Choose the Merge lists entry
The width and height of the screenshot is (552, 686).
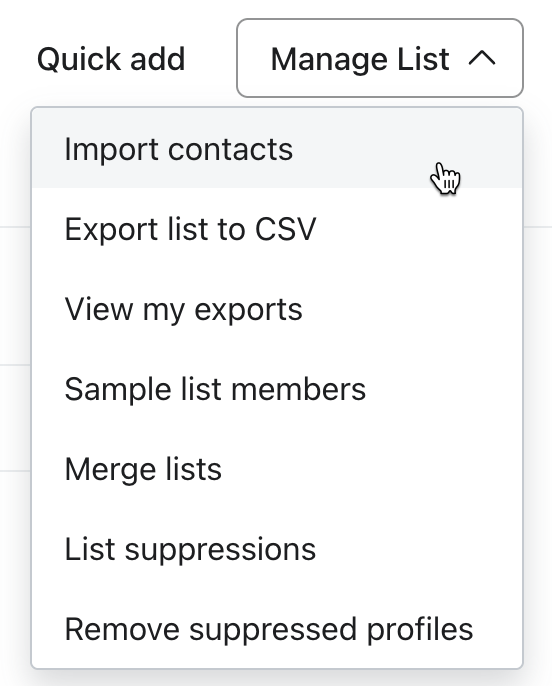coord(277,469)
